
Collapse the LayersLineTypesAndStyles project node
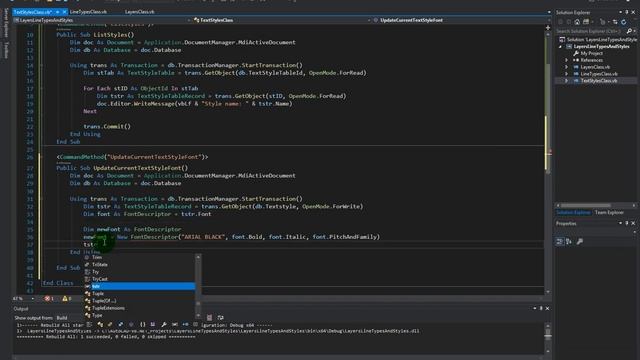[x=560, y=47]
